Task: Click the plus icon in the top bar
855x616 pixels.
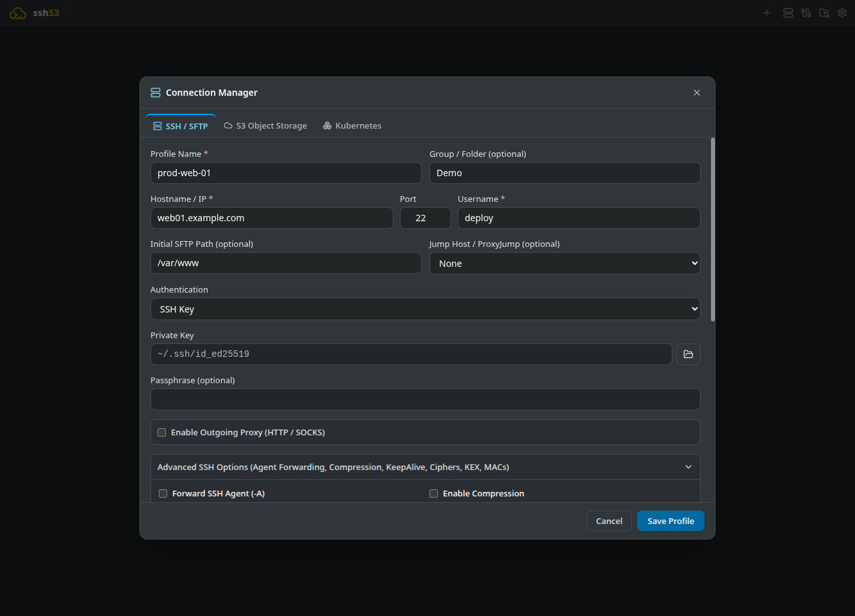Action: [766, 13]
